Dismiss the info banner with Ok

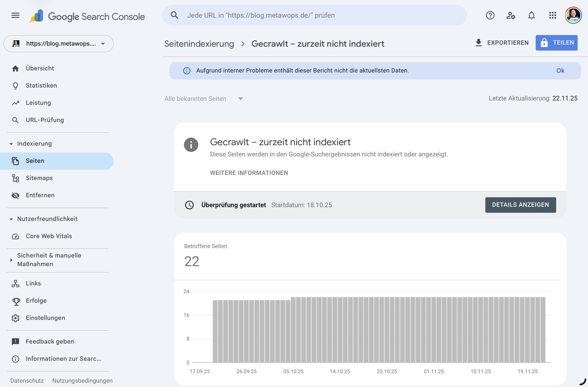[x=560, y=71]
